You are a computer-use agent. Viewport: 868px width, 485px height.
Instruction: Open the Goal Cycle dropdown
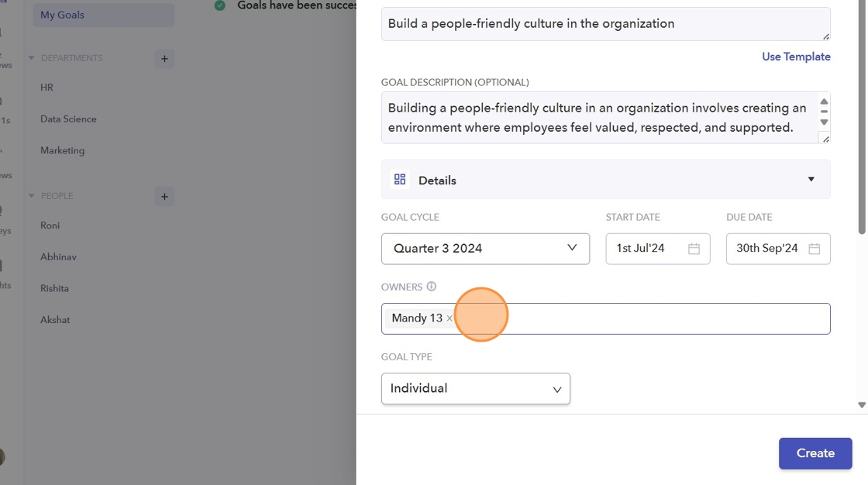[485, 249]
